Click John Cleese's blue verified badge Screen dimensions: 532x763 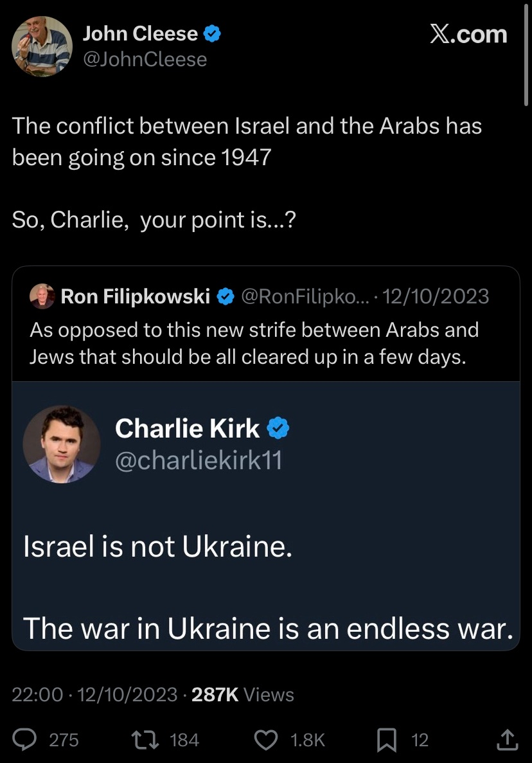pos(212,33)
